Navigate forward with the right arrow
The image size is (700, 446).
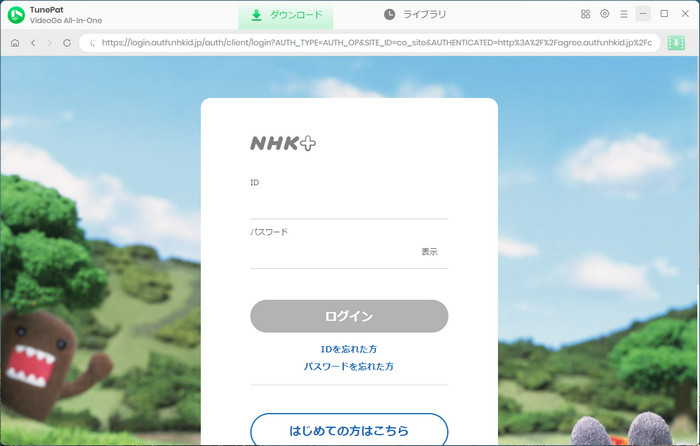click(50, 43)
